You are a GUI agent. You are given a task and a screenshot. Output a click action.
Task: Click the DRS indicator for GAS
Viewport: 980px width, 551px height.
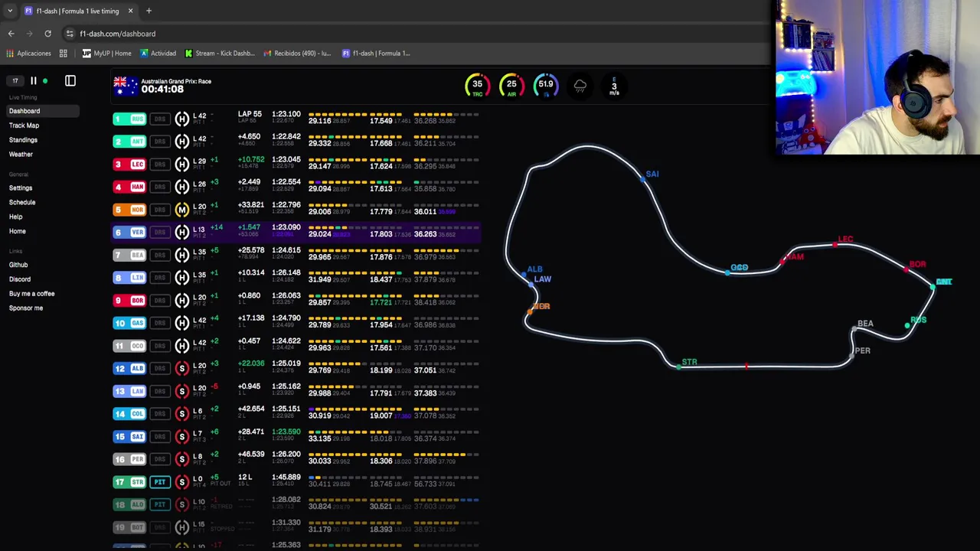pyautogui.click(x=159, y=323)
